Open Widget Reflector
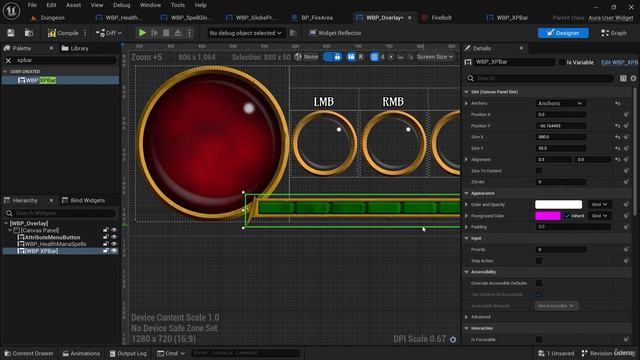This screenshot has width=640, height=360. pos(335,33)
